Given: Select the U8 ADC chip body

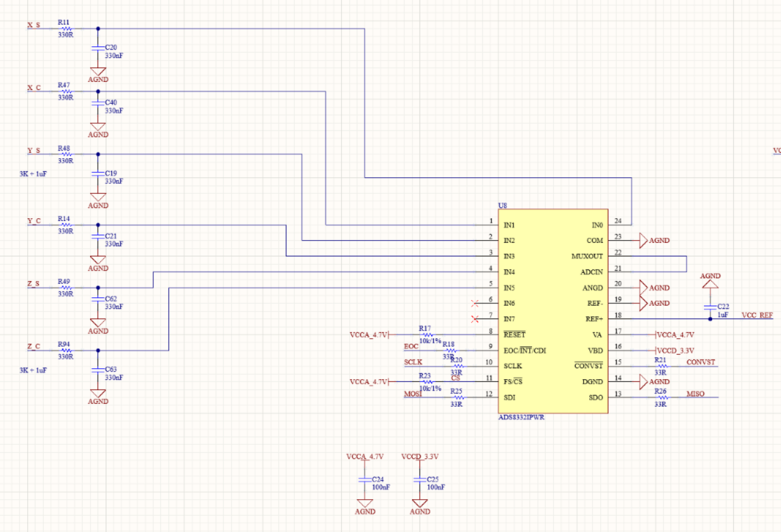Looking at the screenshot, I should tap(553, 311).
